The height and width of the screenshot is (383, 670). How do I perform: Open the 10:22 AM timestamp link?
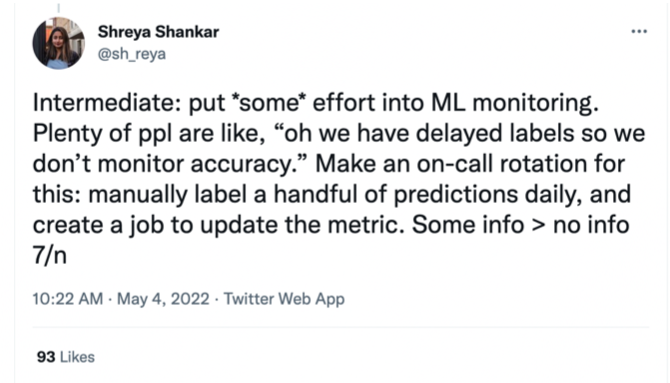tap(68, 298)
